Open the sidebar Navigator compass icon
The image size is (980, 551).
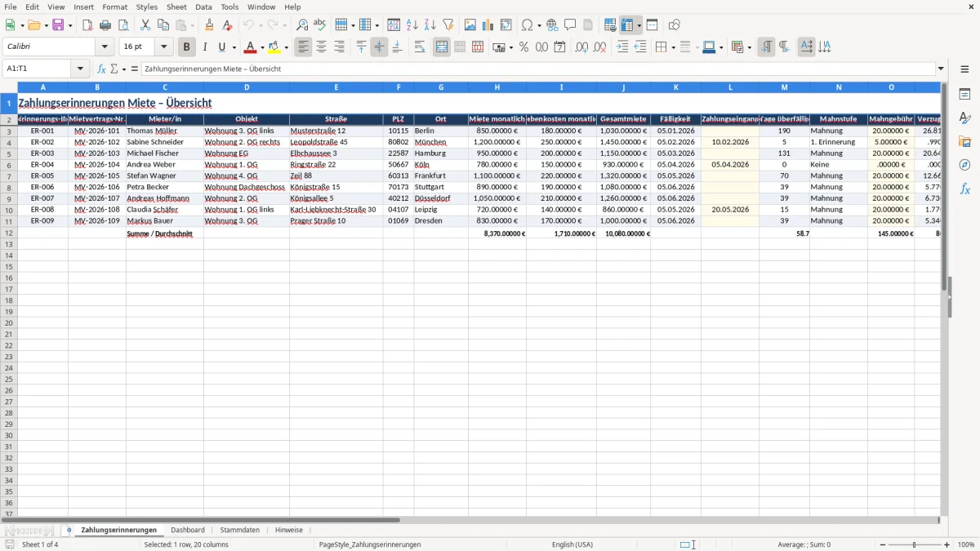tap(964, 165)
